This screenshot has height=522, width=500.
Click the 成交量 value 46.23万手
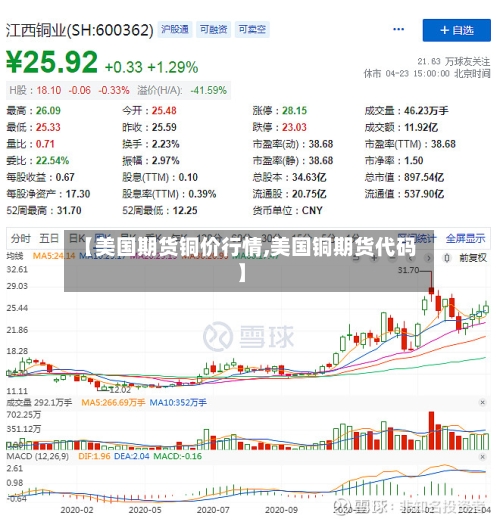(426, 111)
